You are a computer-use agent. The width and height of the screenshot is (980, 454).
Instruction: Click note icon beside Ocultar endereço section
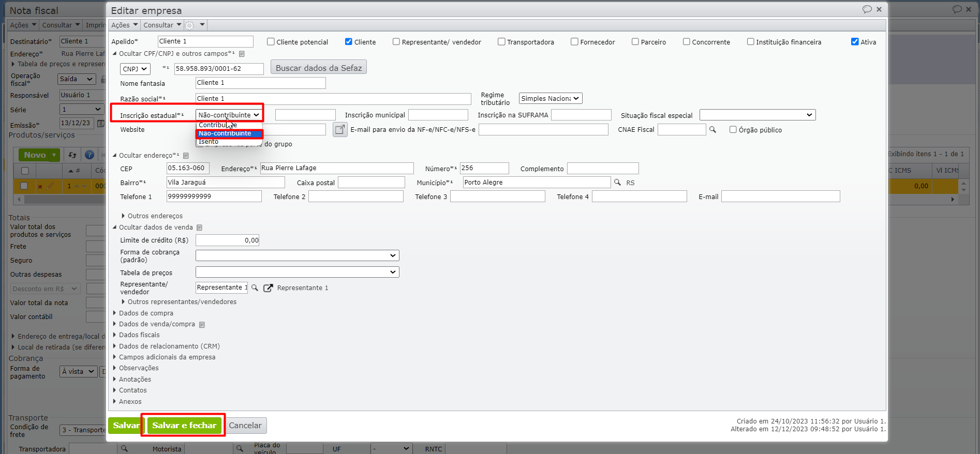click(186, 156)
